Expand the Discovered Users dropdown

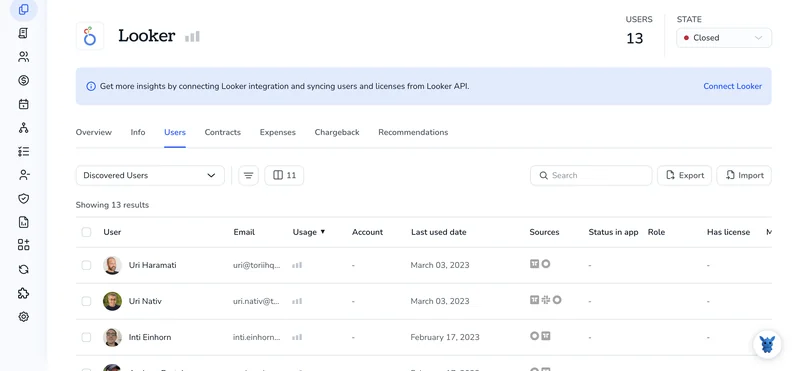coord(150,175)
